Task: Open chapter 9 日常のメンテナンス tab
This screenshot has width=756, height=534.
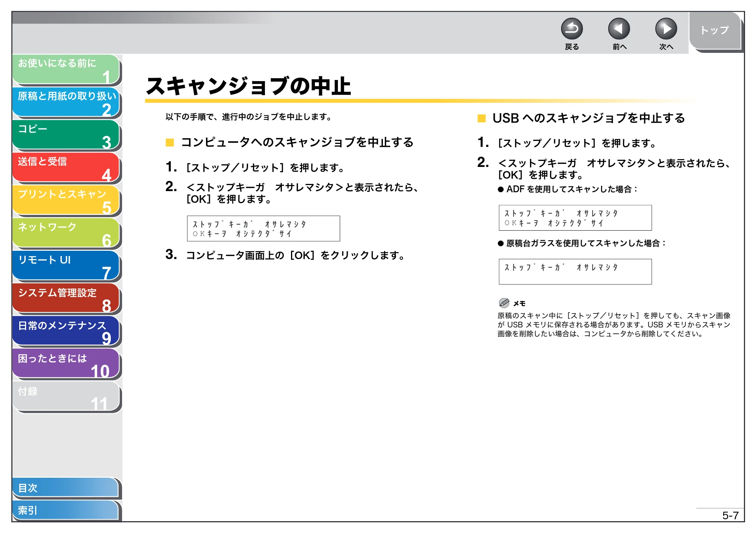Action: (66, 331)
